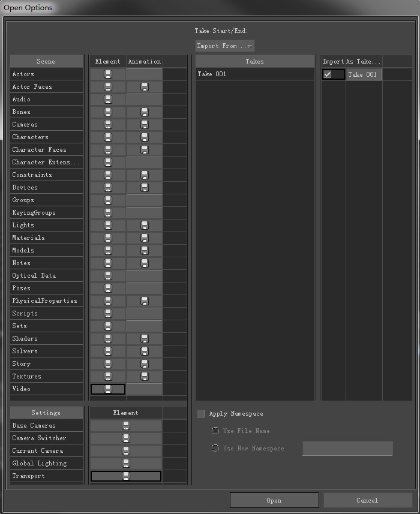Toggle Models animation save icon
This screenshot has height=514, width=420.
144,251
